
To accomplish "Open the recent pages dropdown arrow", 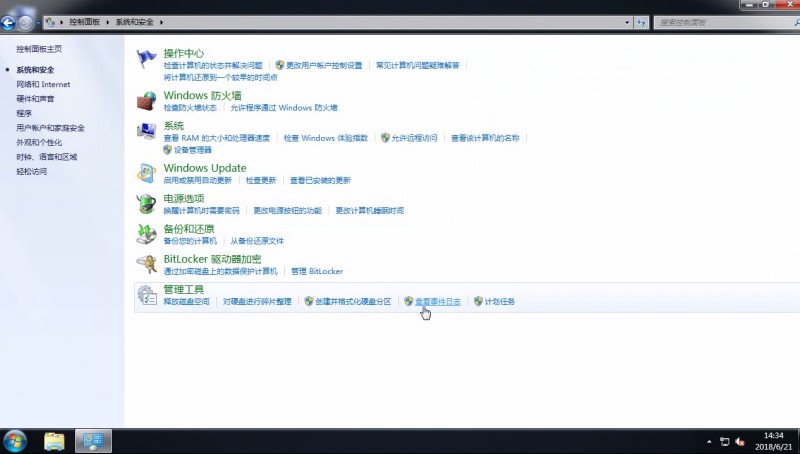I will coord(38,22).
